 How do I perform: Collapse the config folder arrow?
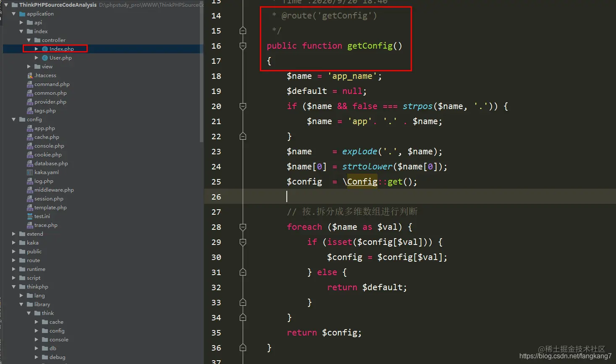tap(14, 120)
